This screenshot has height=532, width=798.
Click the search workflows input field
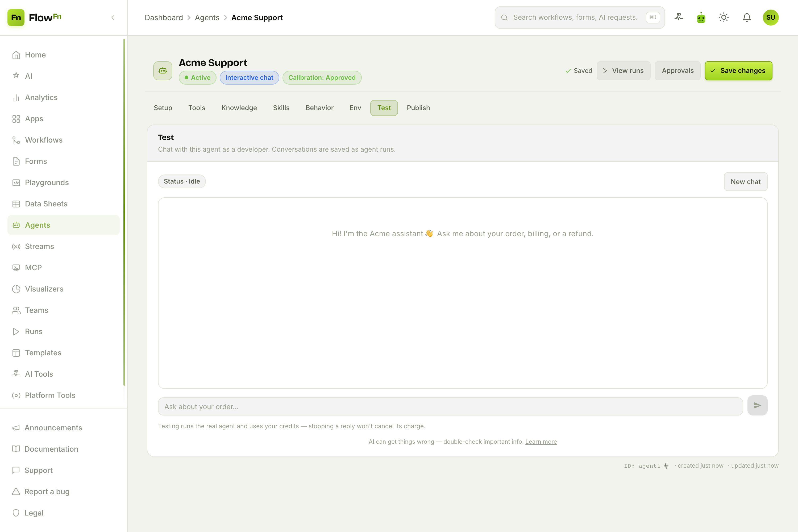(x=580, y=17)
